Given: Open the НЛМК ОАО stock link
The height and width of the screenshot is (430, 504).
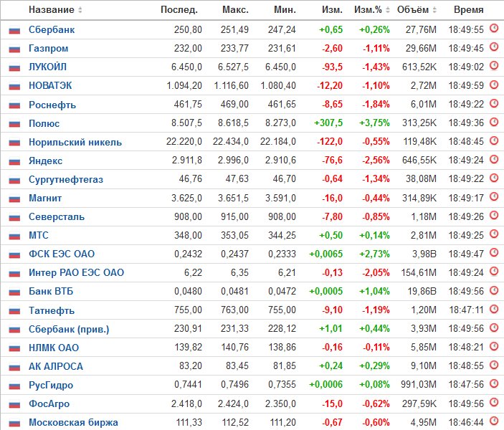Looking at the screenshot, I should tap(54, 348).
